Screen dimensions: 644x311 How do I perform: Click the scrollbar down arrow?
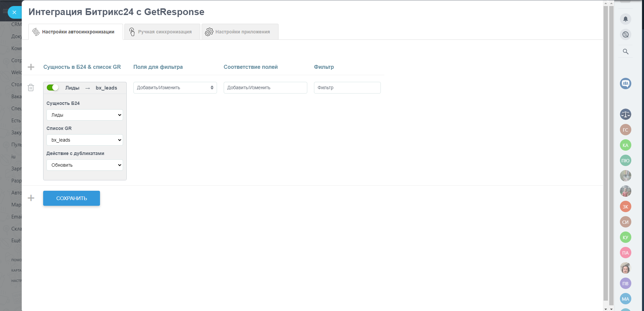tap(606, 309)
